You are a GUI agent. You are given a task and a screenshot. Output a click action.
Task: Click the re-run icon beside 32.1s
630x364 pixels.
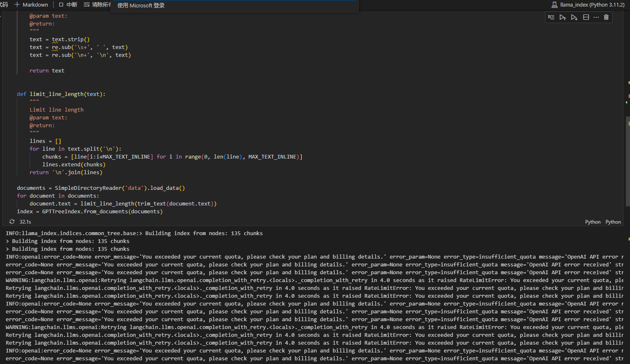pyautogui.click(x=12, y=222)
